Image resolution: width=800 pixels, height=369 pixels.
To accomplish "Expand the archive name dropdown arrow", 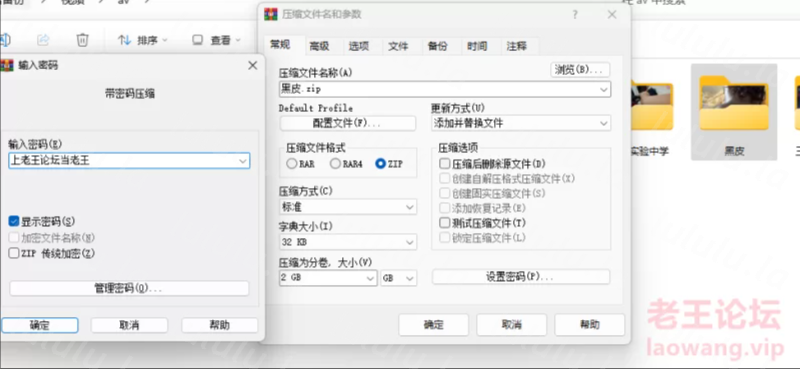I will pyautogui.click(x=604, y=89).
